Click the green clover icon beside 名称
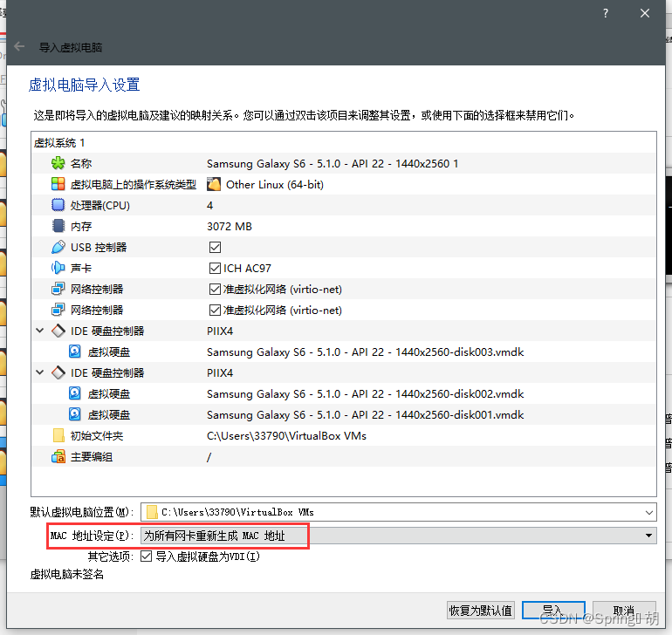Screen dimensions: 672x635 tap(58, 163)
